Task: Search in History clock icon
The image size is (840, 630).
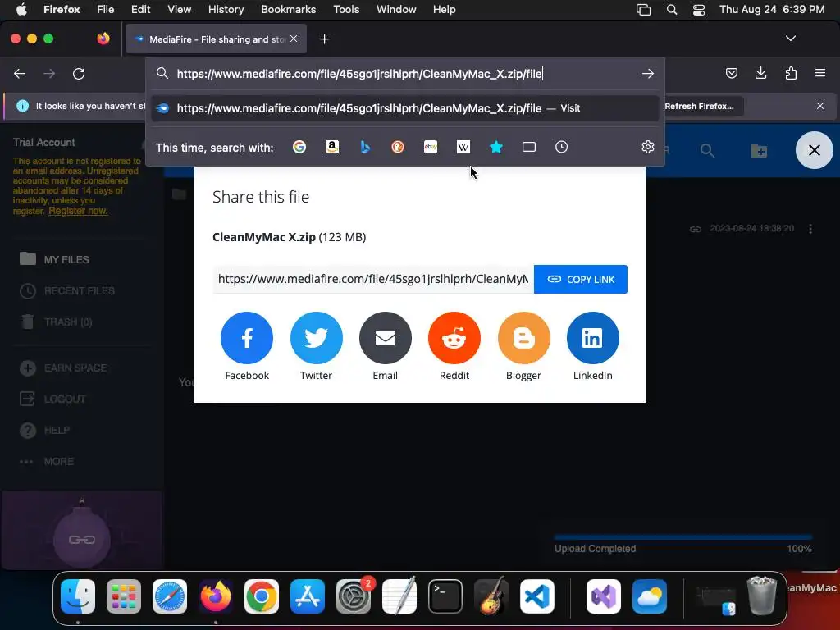Action: pos(561,147)
